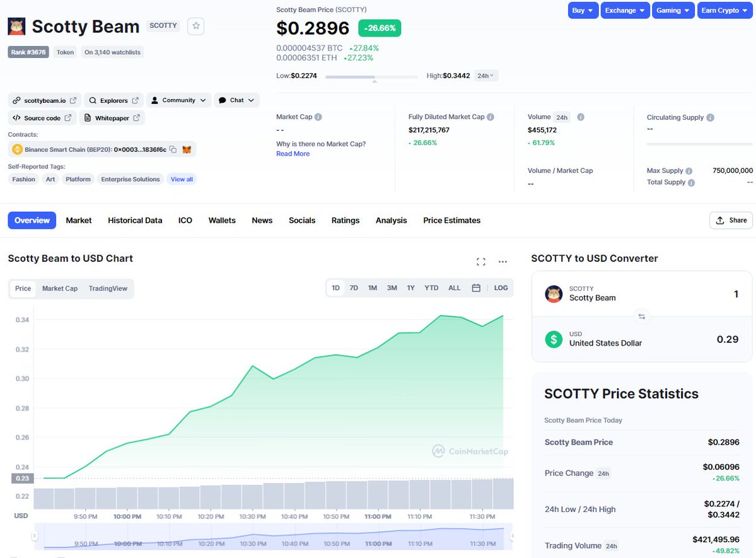Open Max Supply info icon

[689, 171]
